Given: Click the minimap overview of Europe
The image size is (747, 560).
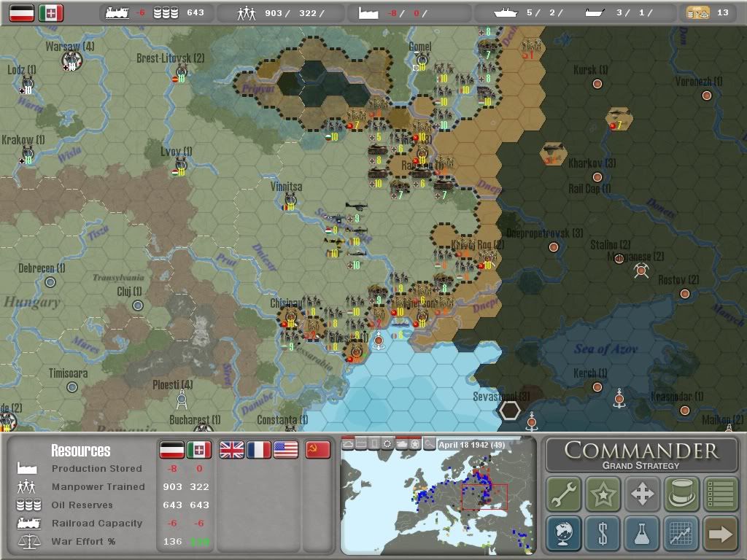Looking at the screenshot, I should tap(438, 495).
